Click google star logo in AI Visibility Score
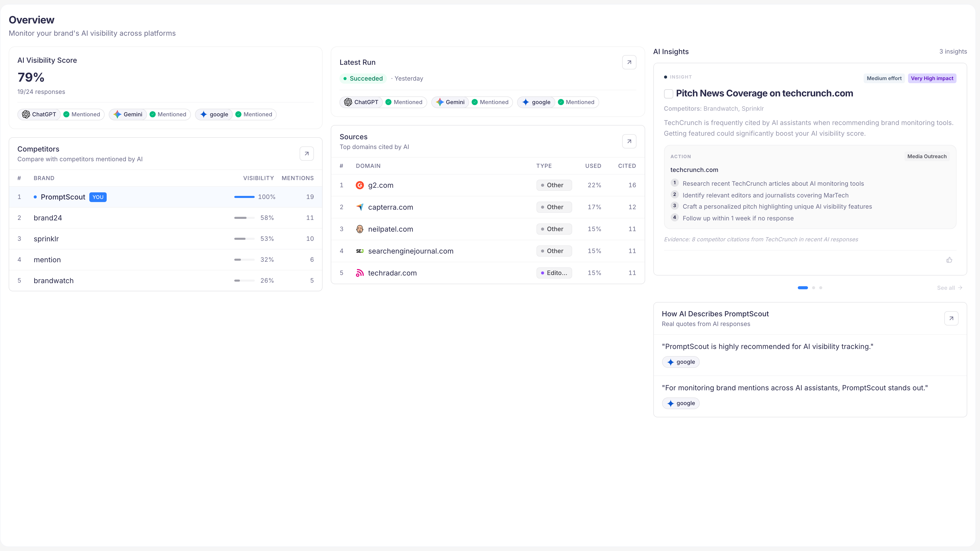The width and height of the screenshot is (980, 551). pos(204,115)
